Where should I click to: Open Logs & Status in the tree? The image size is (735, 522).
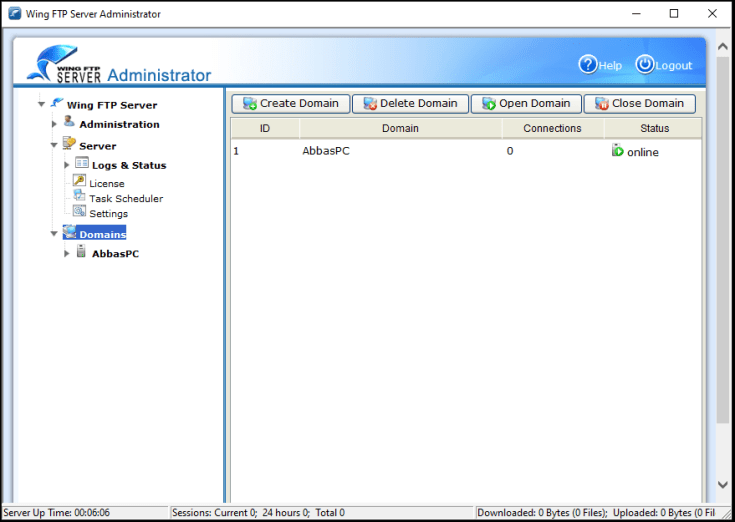point(129,165)
